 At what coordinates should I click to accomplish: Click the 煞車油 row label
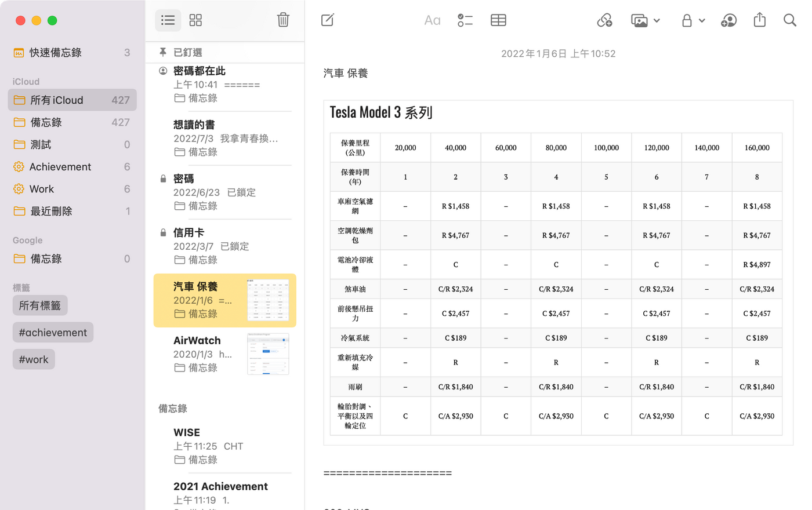tap(355, 289)
